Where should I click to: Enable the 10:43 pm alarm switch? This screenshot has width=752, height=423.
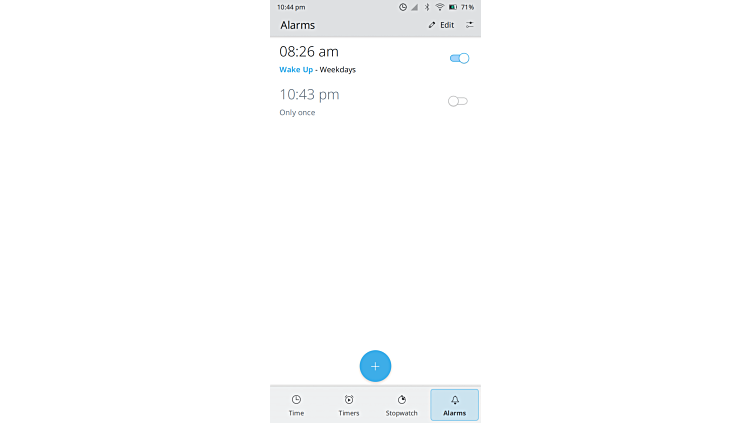pyautogui.click(x=458, y=101)
